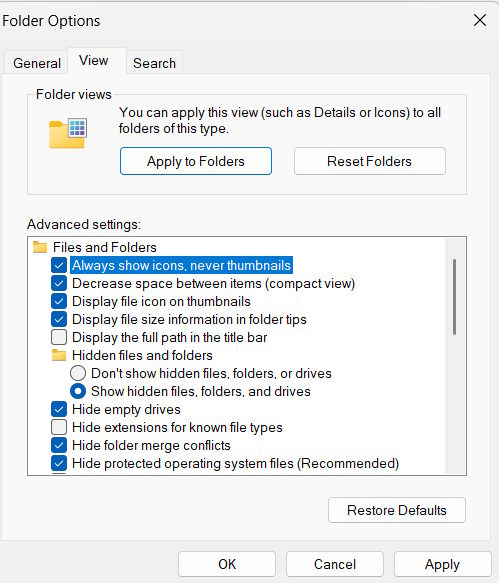The height and width of the screenshot is (583, 499).
Task: Click the Apply button
Action: click(442, 564)
